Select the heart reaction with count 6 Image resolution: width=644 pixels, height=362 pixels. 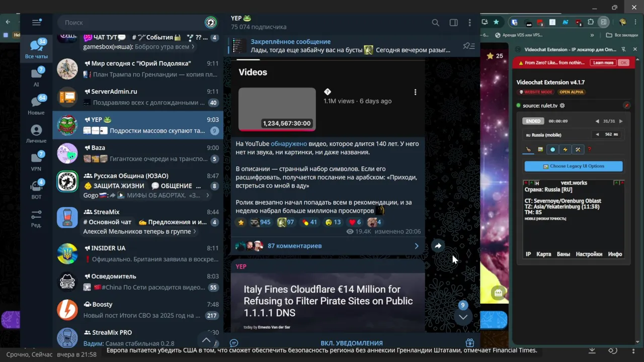[355, 222]
